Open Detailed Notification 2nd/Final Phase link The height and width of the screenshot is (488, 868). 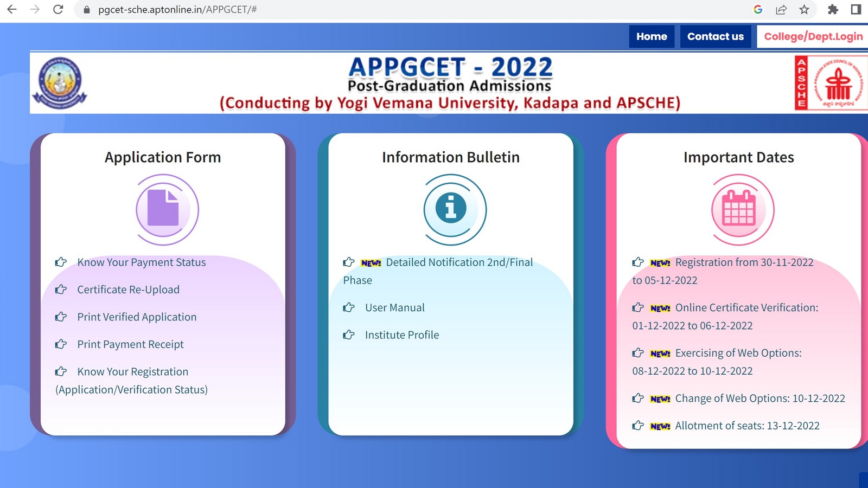(438, 271)
